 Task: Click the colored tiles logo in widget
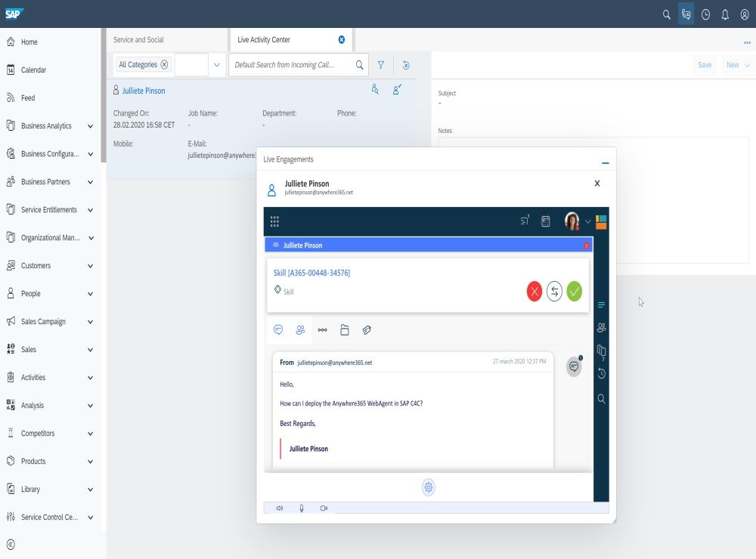pos(601,222)
